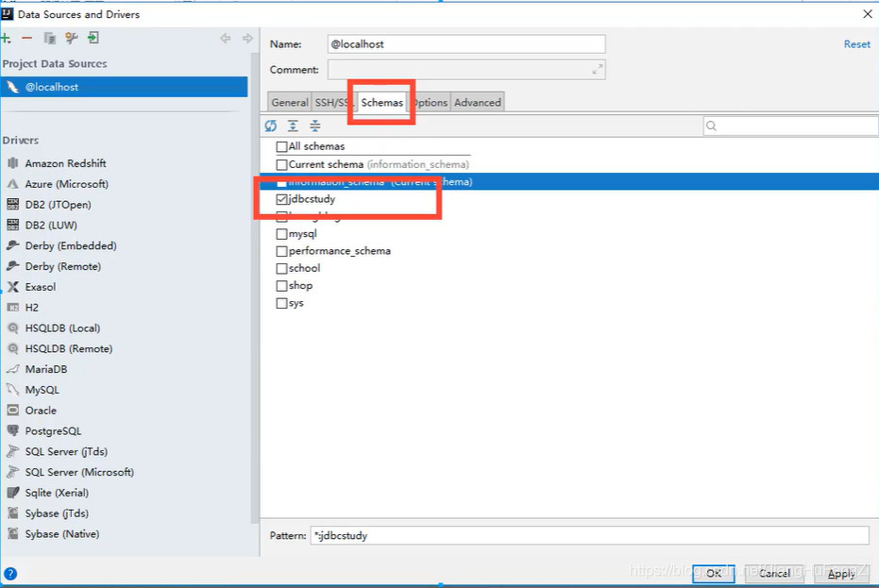Screen dimensions: 879x588
Task: Expand all schemas icon
Action: click(293, 126)
